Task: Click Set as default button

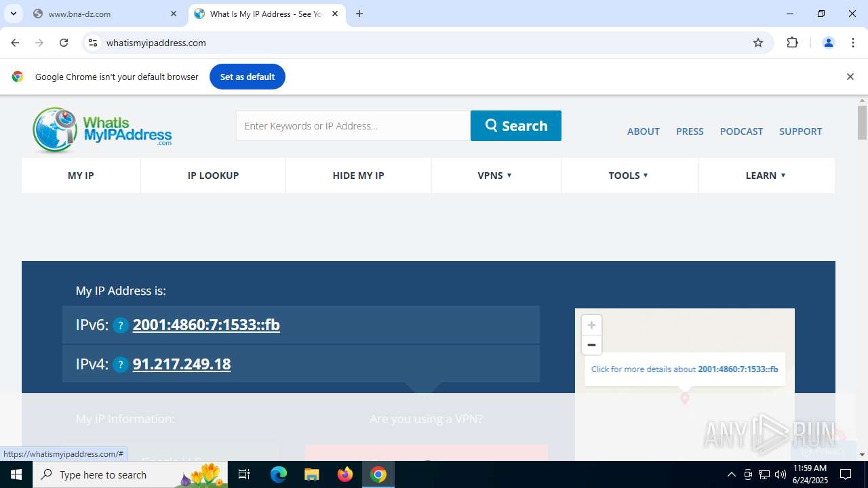Action: (x=248, y=77)
